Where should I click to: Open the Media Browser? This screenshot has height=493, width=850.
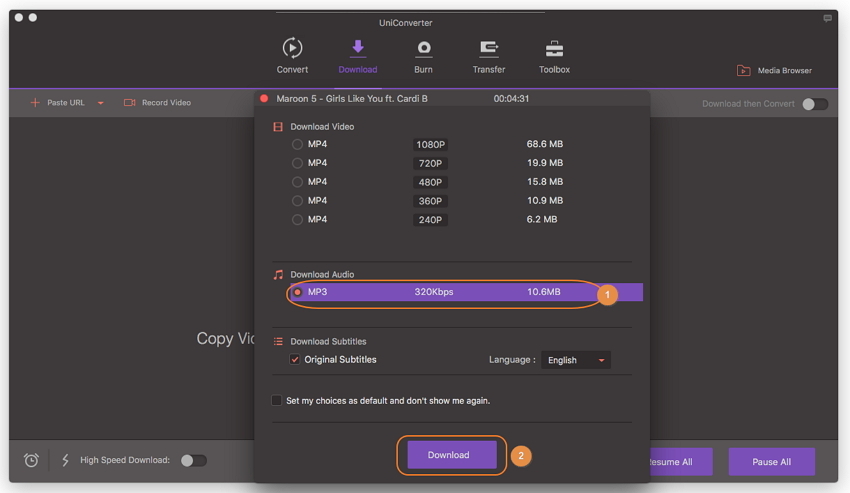(774, 71)
